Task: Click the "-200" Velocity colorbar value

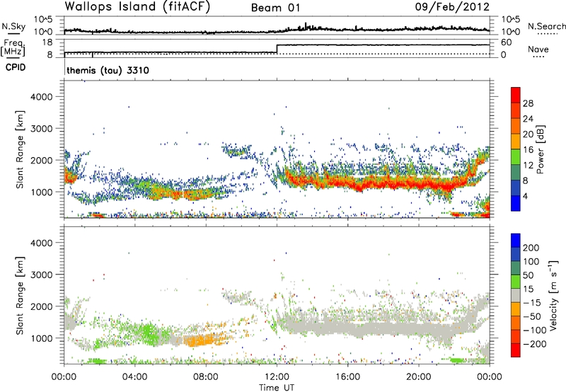Action: tap(535, 344)
